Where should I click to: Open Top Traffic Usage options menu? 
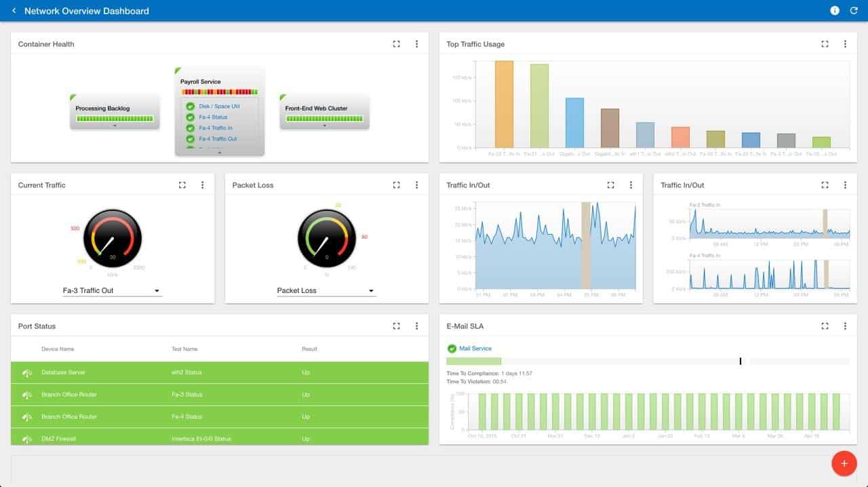click(845, 44)
